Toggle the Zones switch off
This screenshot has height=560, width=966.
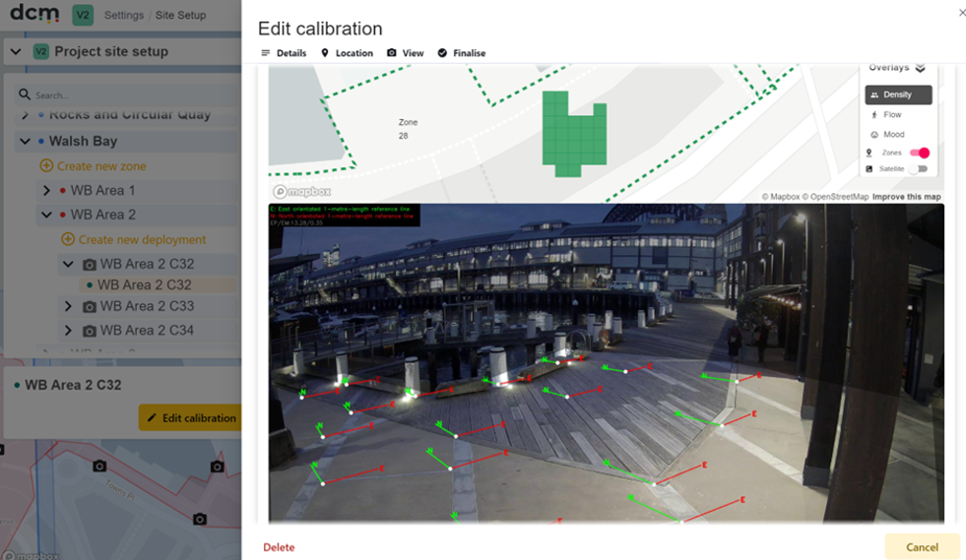[919, 153]
